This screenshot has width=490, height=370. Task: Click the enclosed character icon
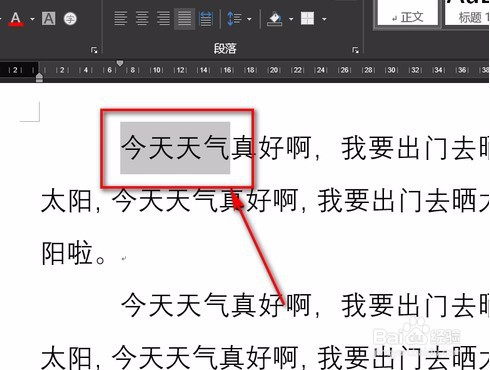(x=70, y=19)
